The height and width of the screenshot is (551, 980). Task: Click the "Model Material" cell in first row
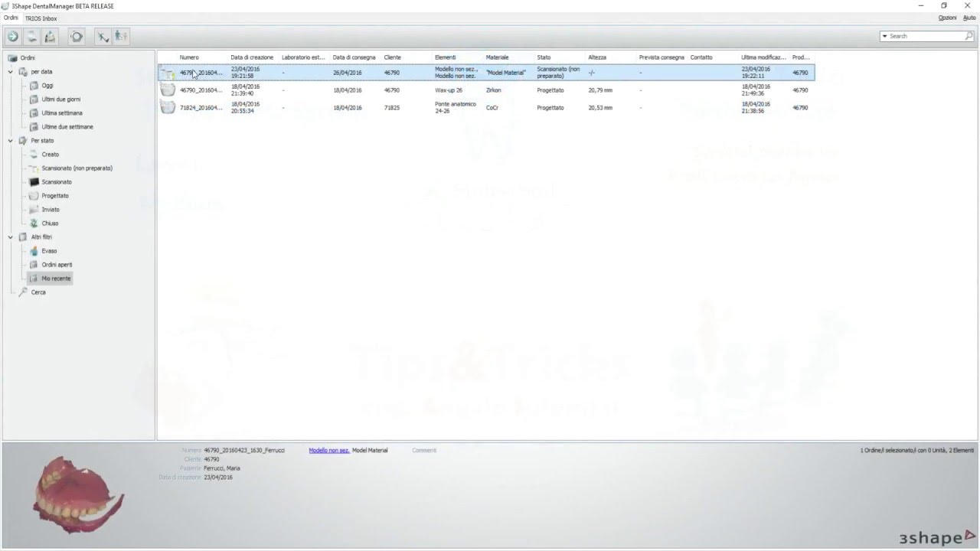[x=506, y=73]
